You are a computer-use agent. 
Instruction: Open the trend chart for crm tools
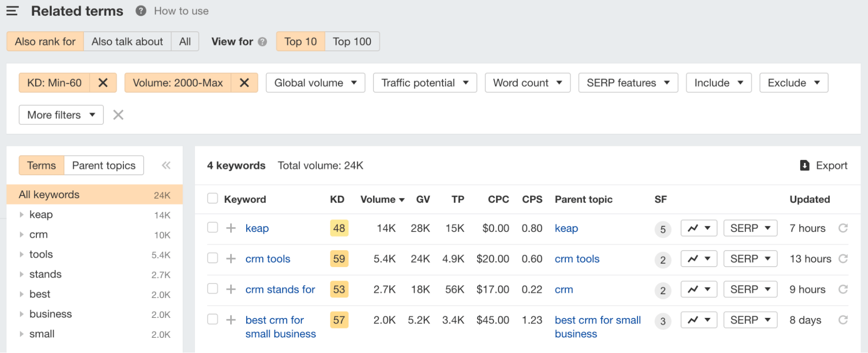tap(699, 259)
